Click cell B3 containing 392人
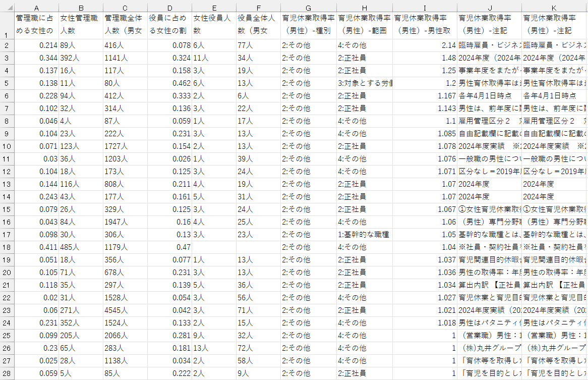This screenshot has height=380, width=588. (x=81, y=58)
